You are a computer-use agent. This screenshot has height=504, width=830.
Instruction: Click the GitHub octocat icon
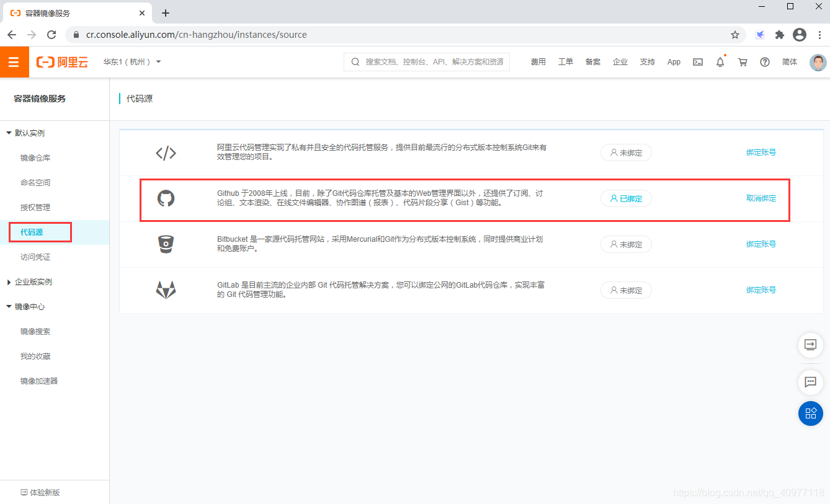click(166, 198)
